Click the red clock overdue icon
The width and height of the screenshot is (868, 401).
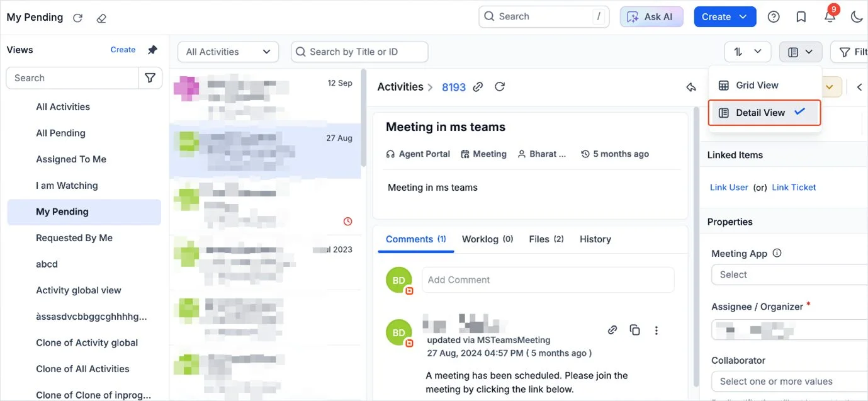347,222
